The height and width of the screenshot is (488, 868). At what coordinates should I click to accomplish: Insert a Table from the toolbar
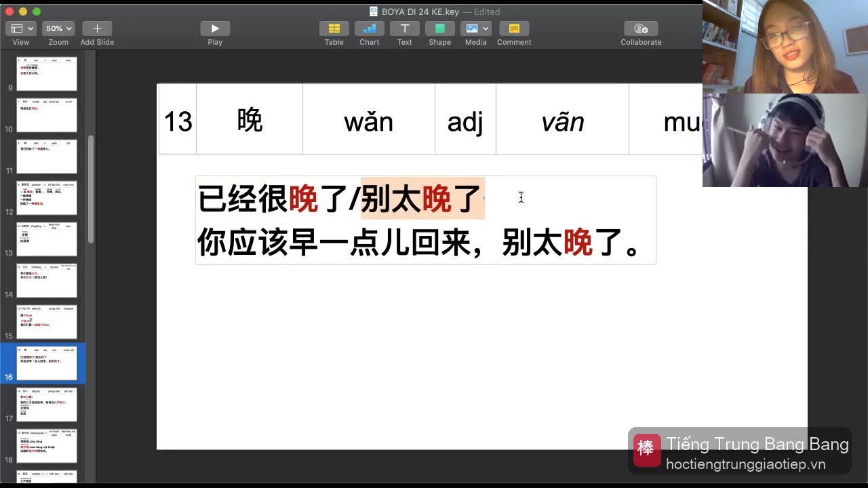click(x=334, y=28)
